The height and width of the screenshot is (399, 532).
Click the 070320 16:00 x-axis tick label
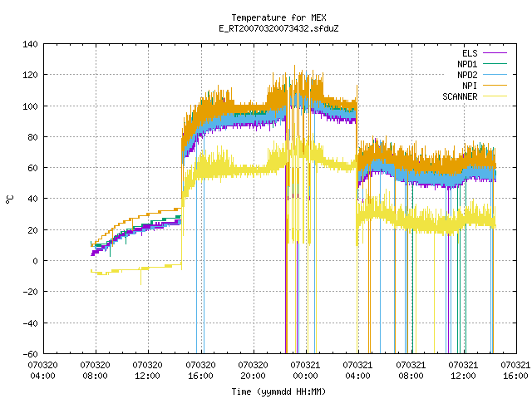pyautogui.click(x=200, y=371)
